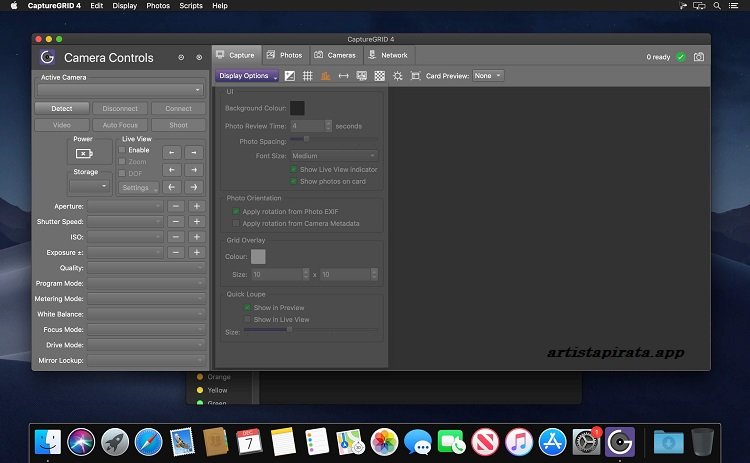Click the histogram icon in toolbar
The height and width of the screenshot is (463, 750).
(x=325, y=76)
